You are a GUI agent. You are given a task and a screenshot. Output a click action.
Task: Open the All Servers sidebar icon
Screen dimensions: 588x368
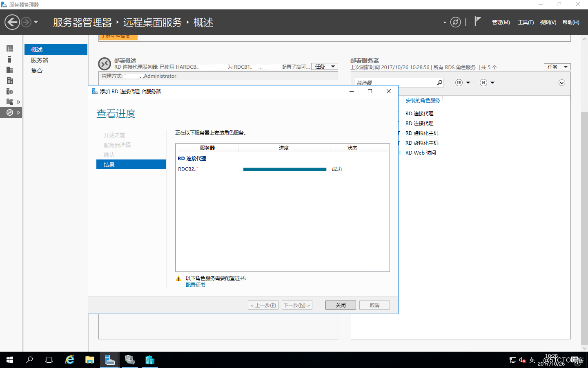(x=10, y=70)
